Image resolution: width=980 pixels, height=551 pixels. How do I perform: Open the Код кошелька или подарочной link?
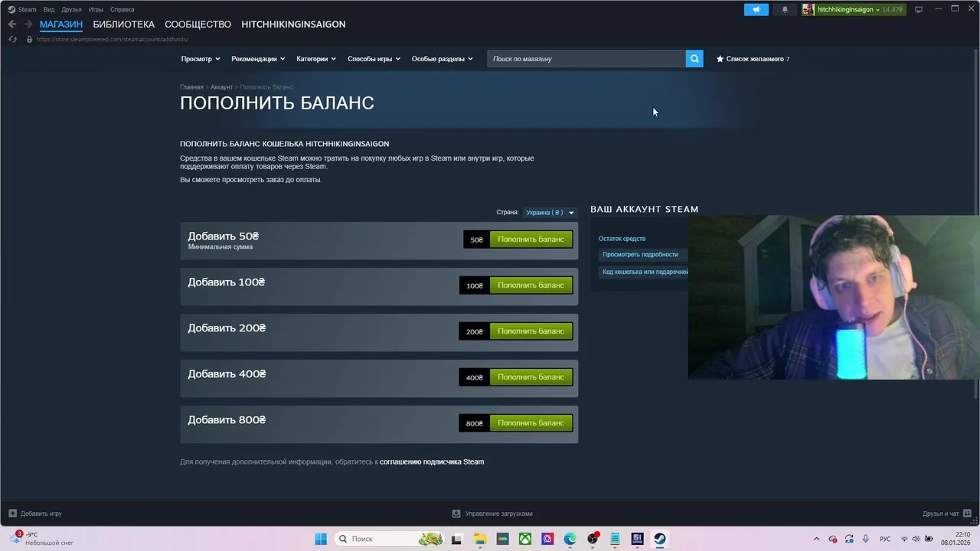645,272
